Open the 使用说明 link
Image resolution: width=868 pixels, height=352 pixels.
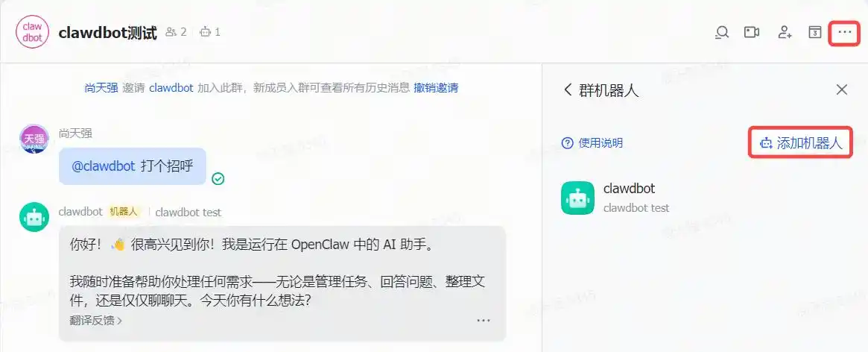point(601,143)
